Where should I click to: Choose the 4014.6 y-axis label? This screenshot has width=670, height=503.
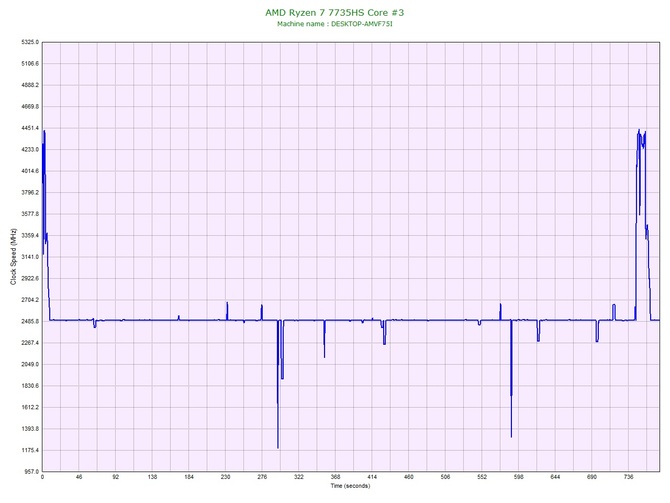(30, 171)
